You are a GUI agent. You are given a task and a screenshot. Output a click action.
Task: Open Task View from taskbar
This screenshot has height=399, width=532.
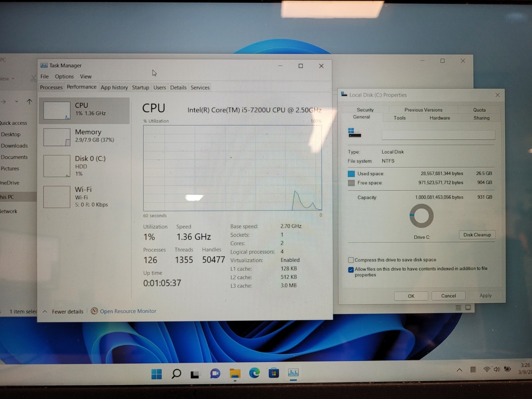[195, 374]
